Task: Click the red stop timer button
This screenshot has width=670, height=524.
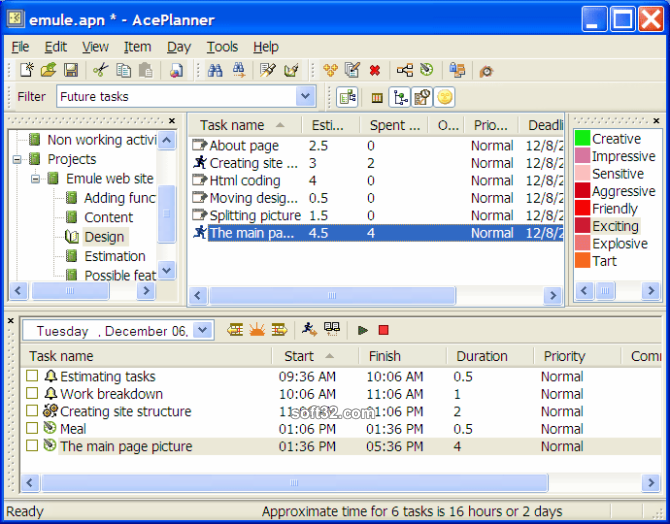Action: click(x=384, y=330)
